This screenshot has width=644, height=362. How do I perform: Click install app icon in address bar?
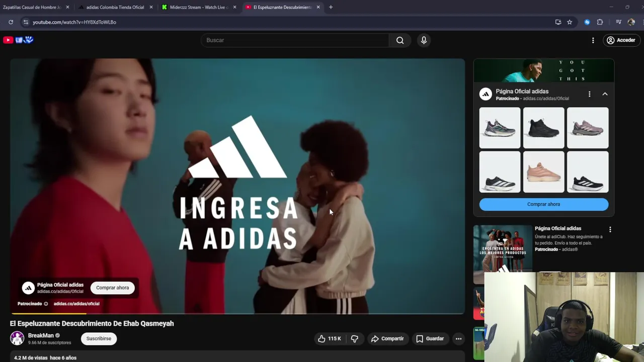point(558,22)
